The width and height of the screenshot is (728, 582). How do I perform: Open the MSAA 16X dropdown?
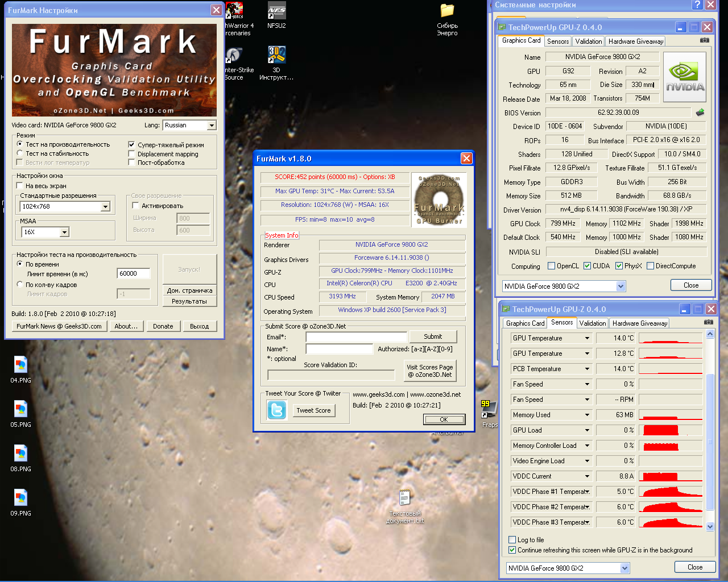tap(64, 232)
